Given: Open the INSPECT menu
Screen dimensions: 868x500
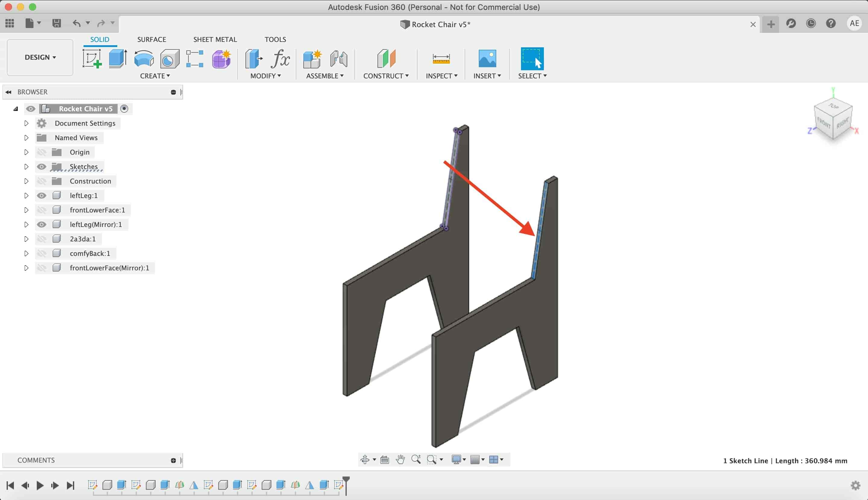Looking at the screenshot, I should (442, 76).
